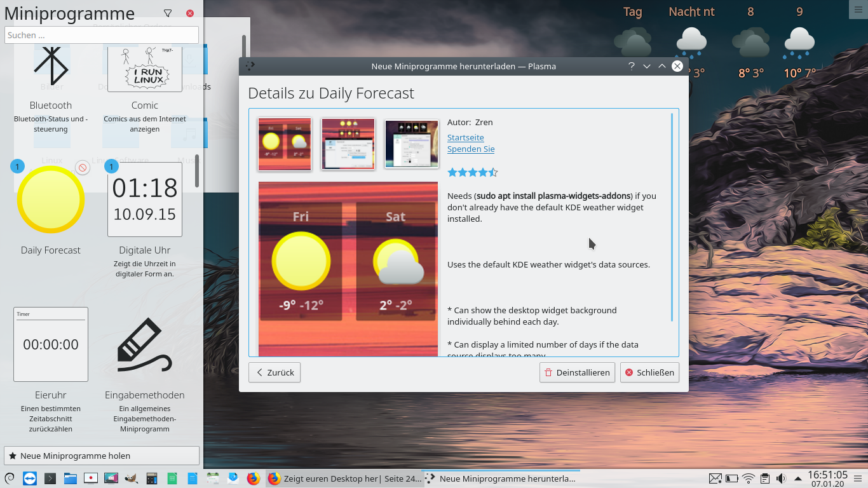Click the 'Suchen ...' search field
The width and height of the screenshot is (868, 488).
pyautogui.click(x=101, y=35)
